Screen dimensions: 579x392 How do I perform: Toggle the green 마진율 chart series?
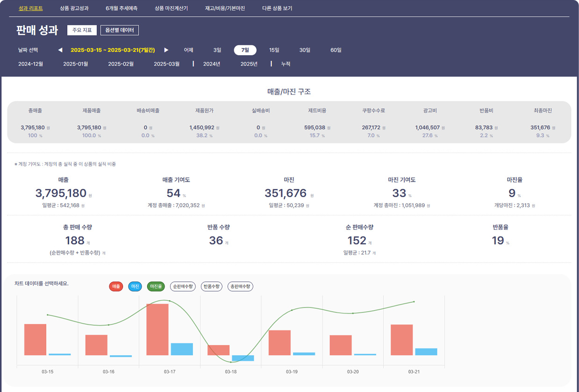click(x=156, y=286)
